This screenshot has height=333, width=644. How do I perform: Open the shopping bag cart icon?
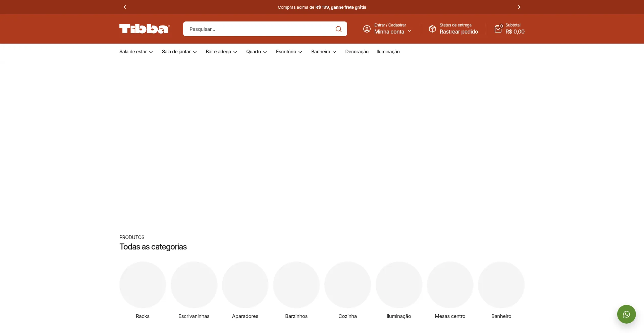pyautogui.click(x=498, y=29)
